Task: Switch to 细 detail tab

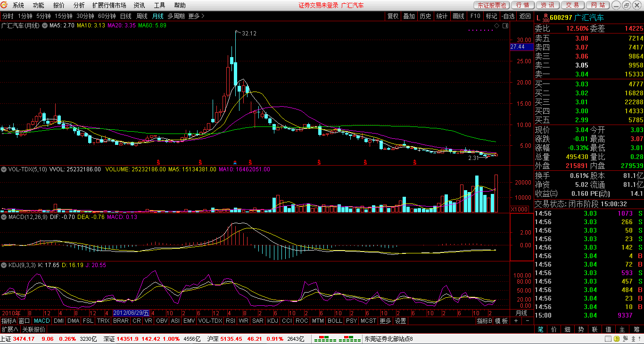Action: tap(568, 329)
